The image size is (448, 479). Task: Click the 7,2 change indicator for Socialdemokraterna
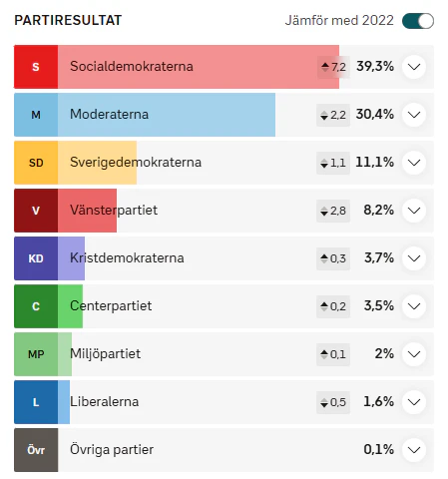tap(333, 67)
